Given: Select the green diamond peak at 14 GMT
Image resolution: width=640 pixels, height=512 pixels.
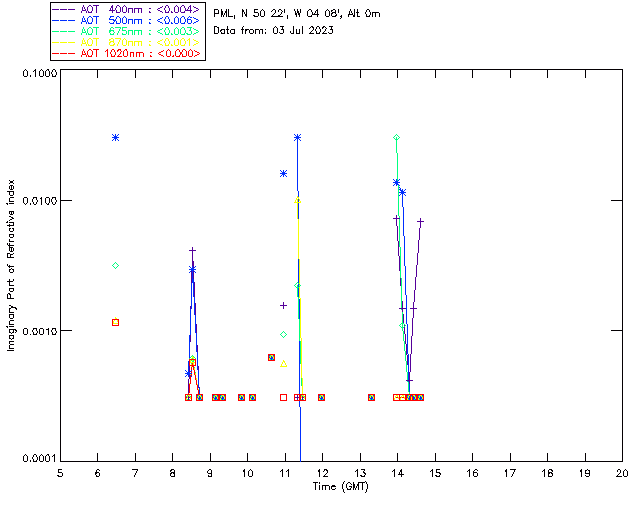Looking at the screenshot, I should tap(396, 138).
